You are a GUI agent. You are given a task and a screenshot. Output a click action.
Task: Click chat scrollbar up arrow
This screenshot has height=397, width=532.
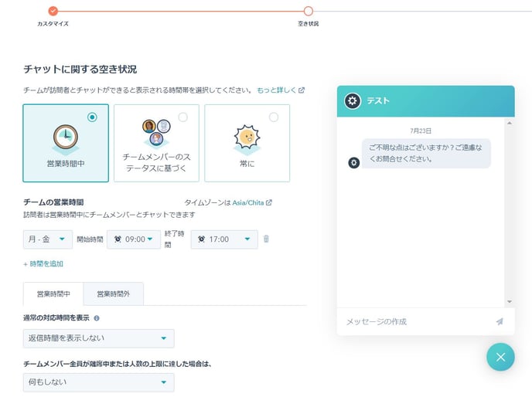pyautogui.click(x=510, y=123)
